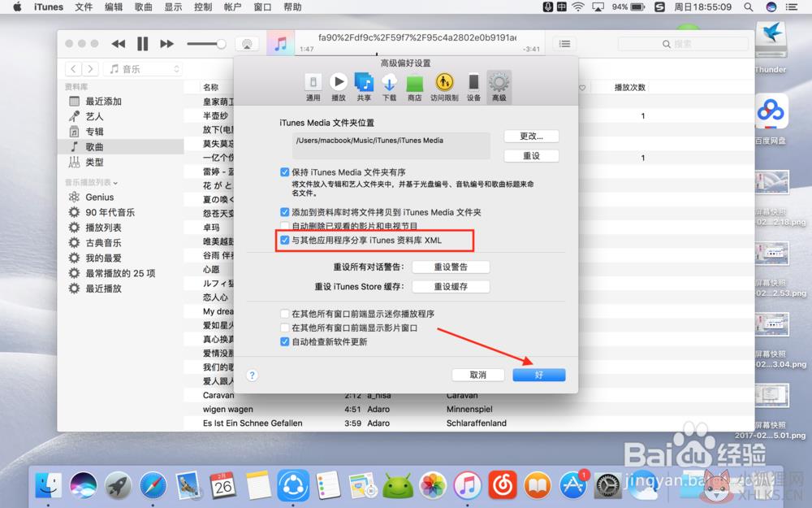812x508 pixels.
Task: Click the previous track rewind button
Action: (118, 44)
